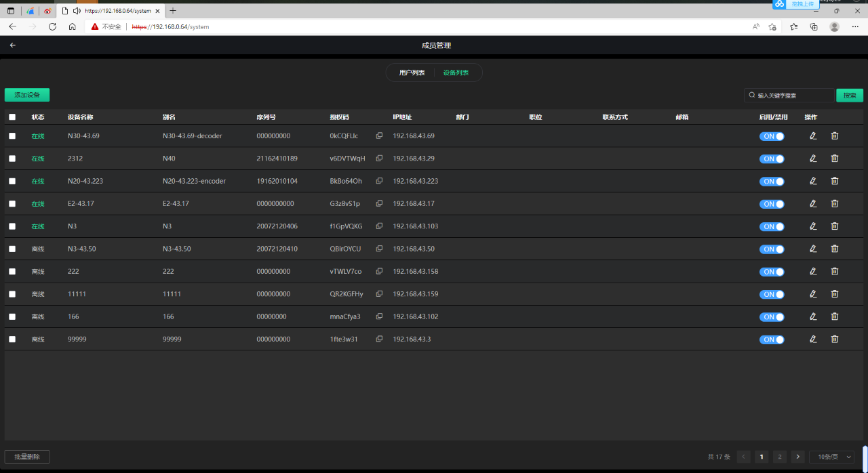The width and height of the screenshot is (868, 473).
Task: Select serial number 21162410189
Action: (x=277, y=159)
